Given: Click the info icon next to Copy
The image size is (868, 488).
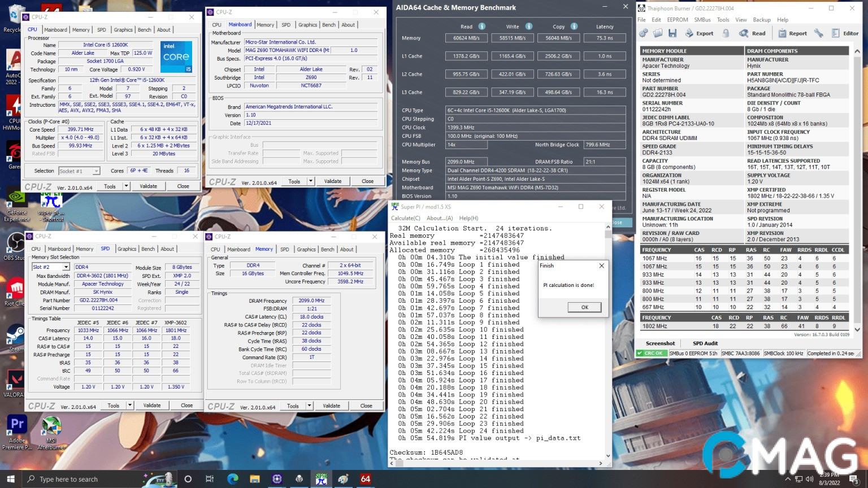Looking at the screenshot, I should coord(574,27).
